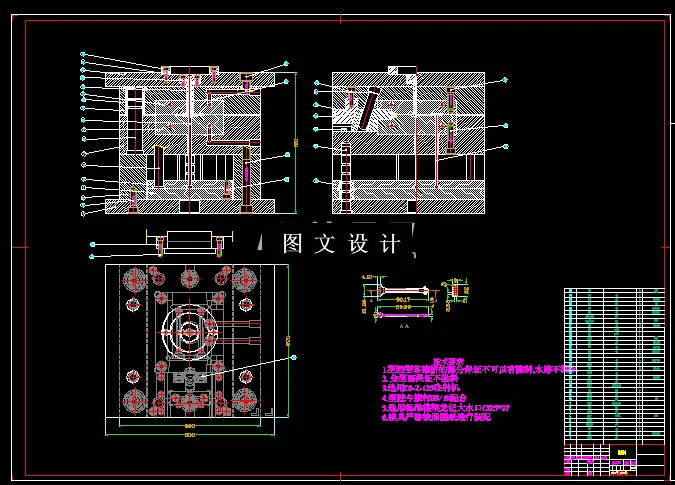This screenshot has width=675, height=485.
Task: Select the magenta technical requirements heading
Action: point(448,362)
